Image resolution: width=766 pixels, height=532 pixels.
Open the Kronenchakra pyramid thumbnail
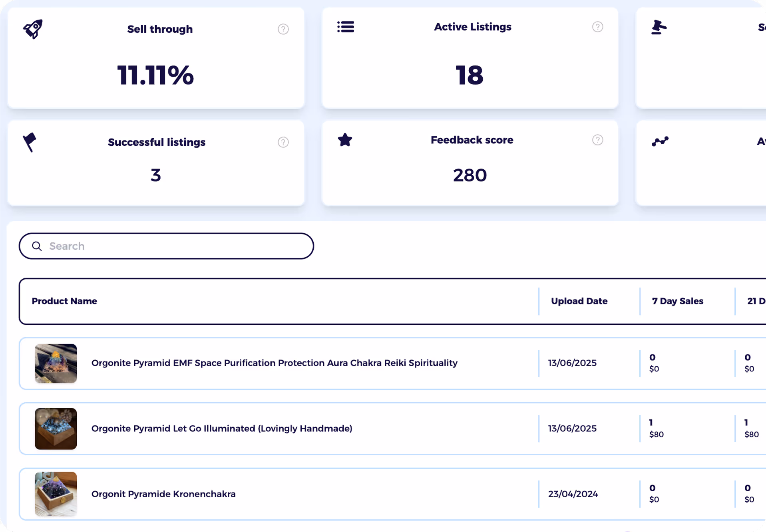(x=56, y=494)
